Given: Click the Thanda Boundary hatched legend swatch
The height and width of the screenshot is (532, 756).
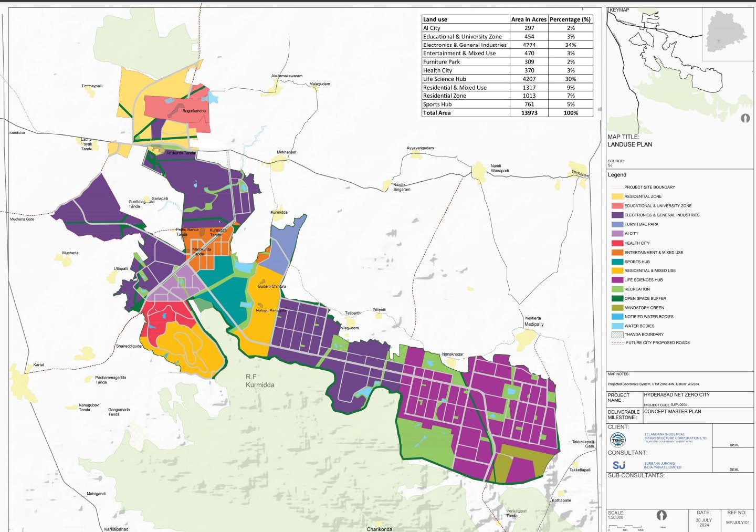Looking at the screenshot, I should point(617,335).
